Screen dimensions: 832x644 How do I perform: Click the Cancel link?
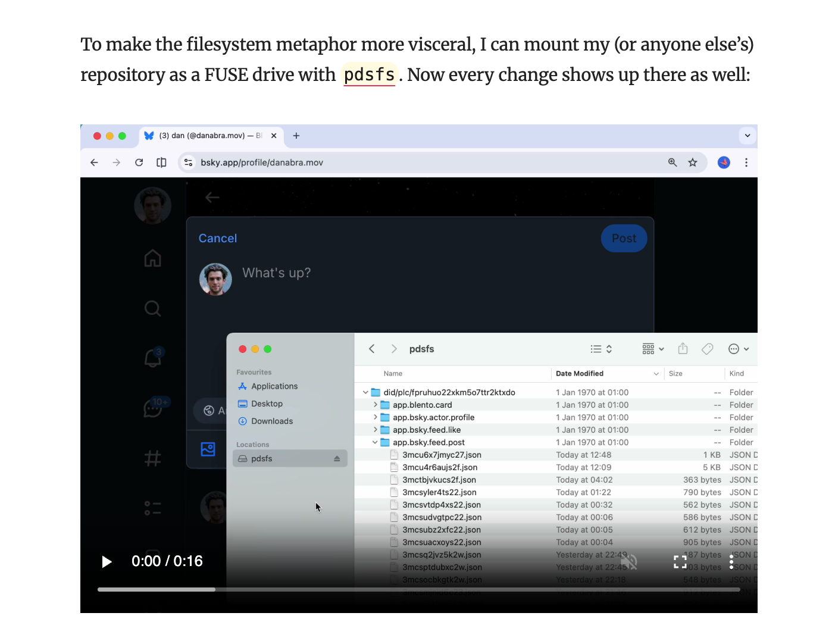218,239
